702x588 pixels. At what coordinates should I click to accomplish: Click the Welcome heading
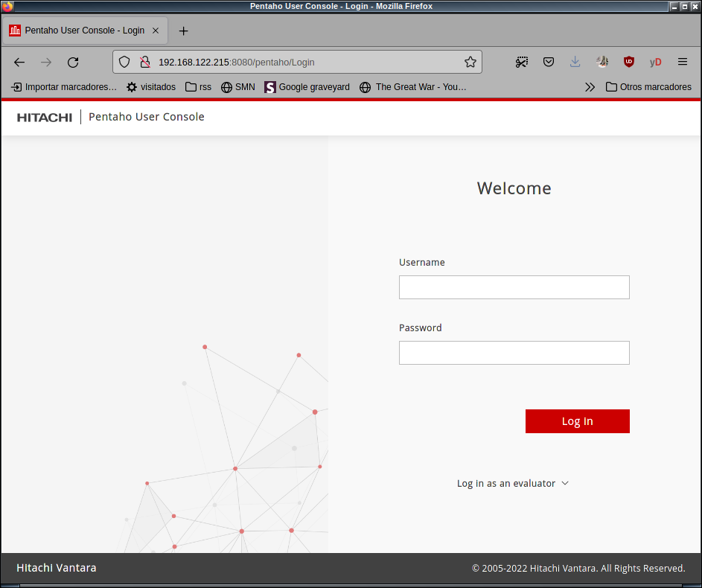[x=514, y=188]
